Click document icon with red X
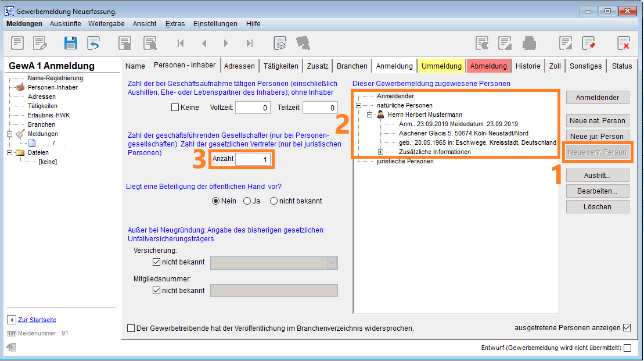Screen dimensions: 644x361 point(624,43)
